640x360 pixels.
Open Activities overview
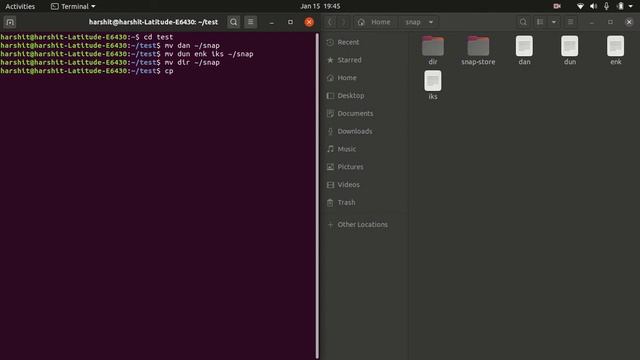[20, 6]
